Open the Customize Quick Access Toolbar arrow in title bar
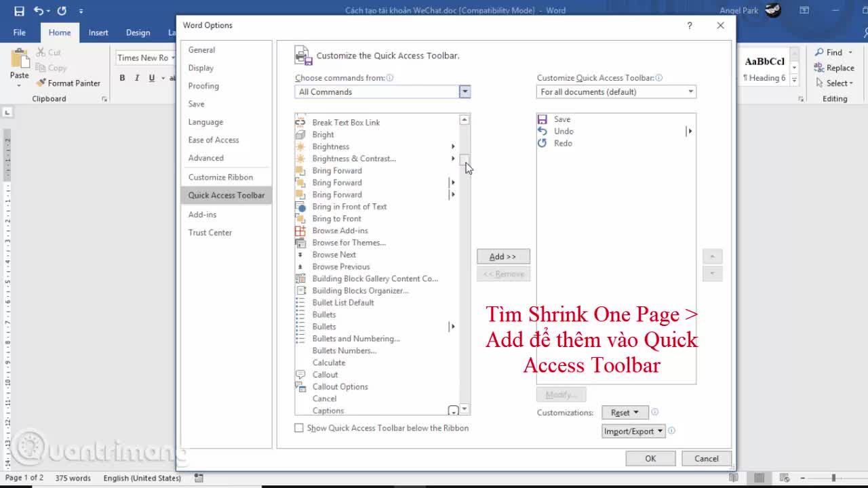This screenshot has height=488, width=868. click(81, 11)
